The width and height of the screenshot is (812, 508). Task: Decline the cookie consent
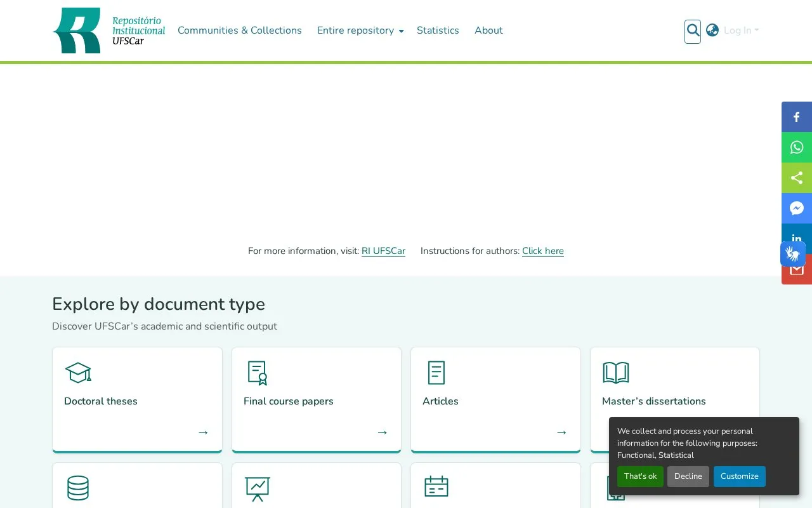tap(688, 476)
